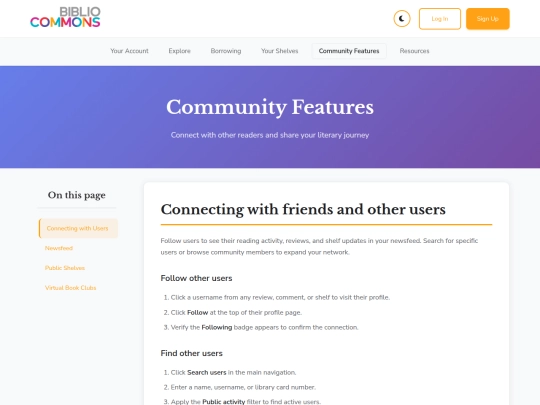The height and width of the screenshot is (405, 540).
Task: Jump to the Newsfeed section link
Action: tap(59, 248)
